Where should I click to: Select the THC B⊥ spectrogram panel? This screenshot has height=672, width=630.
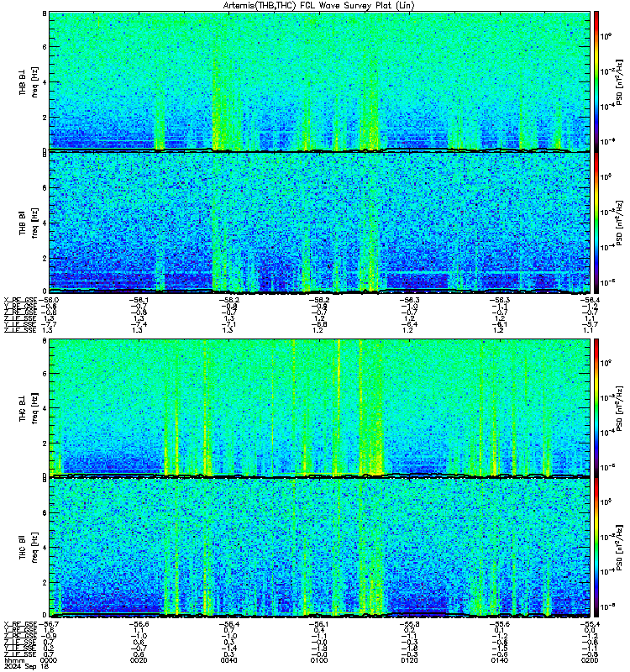pyautogui.click(x=319, y=407)
